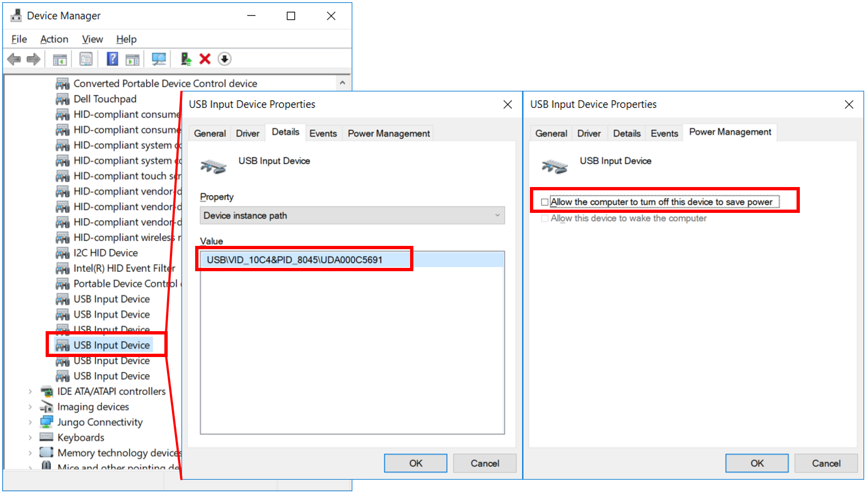Close the Power Management properties dialog
Screen dimensions: 868x494
[x=849, y=105]
